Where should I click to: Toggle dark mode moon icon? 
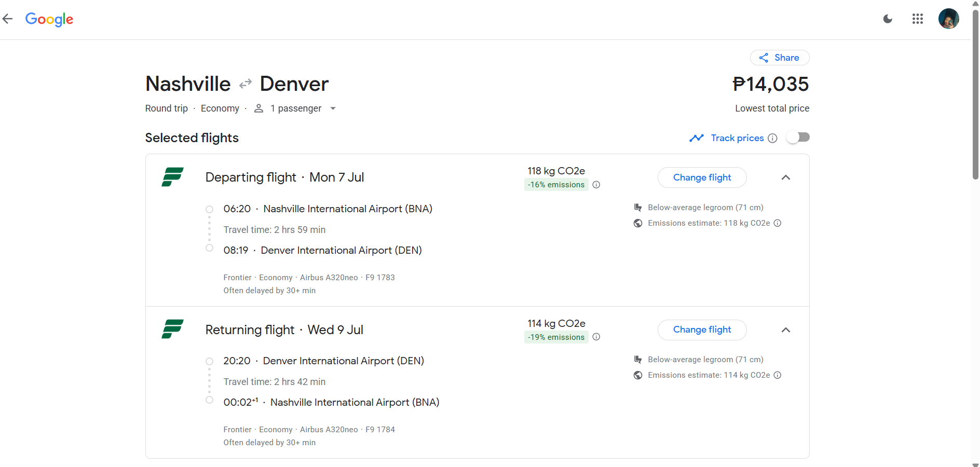point(888,19)
